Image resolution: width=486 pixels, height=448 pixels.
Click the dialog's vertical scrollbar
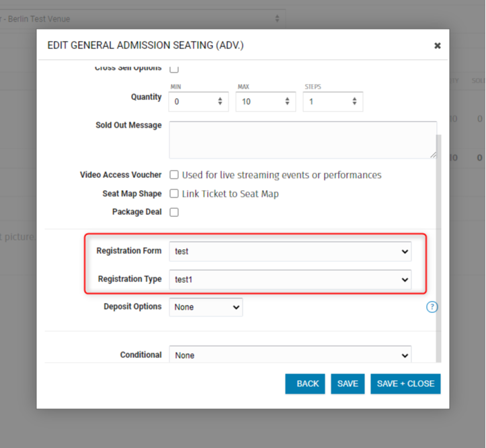(x=440, y=235)
